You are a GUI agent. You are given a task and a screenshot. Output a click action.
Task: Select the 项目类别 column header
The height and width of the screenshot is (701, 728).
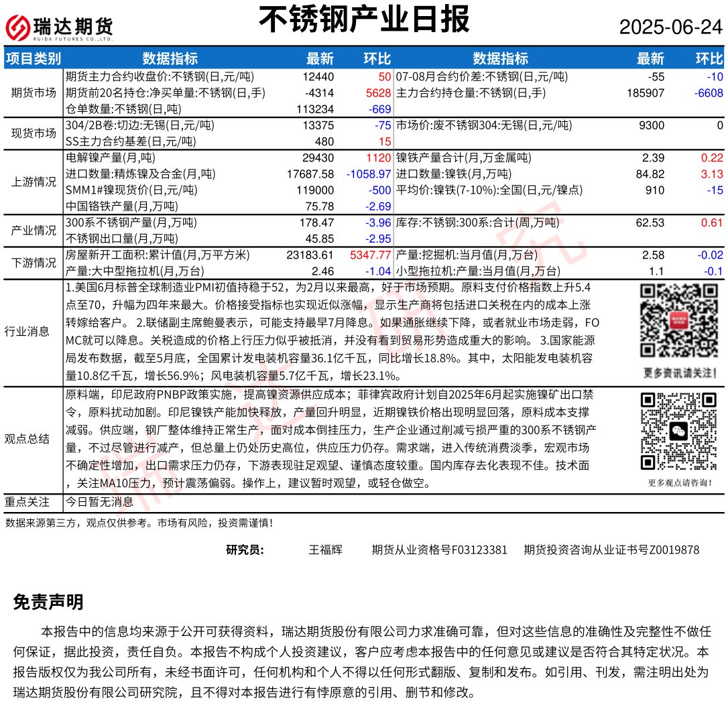pyautogui.click(x=33, y=58)
